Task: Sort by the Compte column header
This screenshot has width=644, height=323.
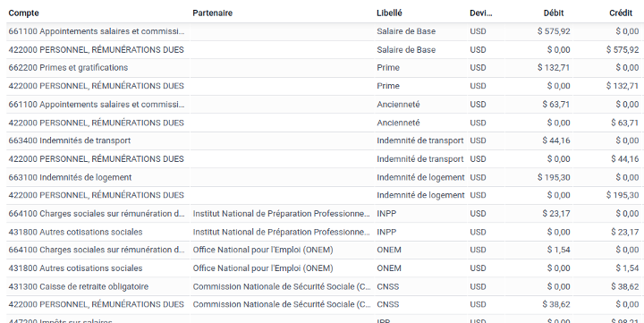Action: click(24, 13)
